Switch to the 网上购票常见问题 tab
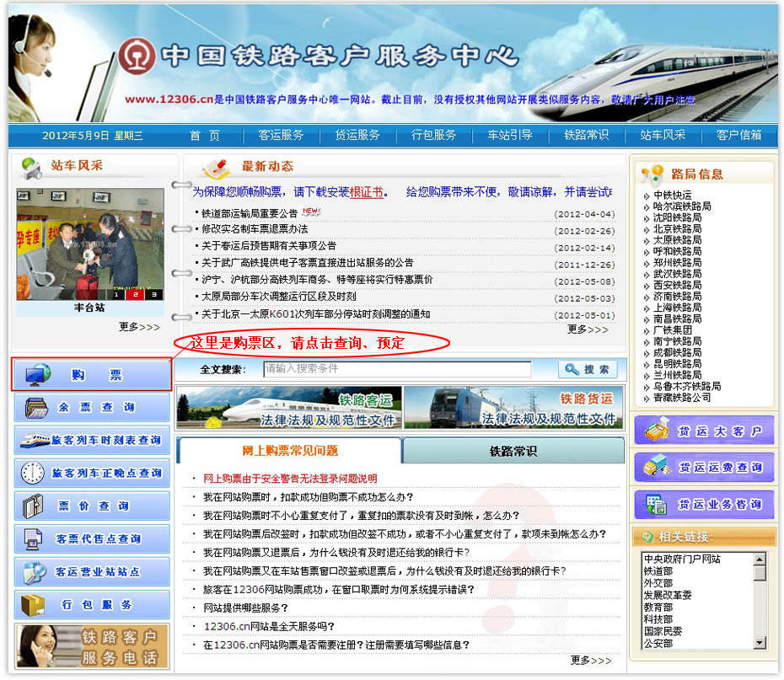784x680 pixels. tap(290, 451)
